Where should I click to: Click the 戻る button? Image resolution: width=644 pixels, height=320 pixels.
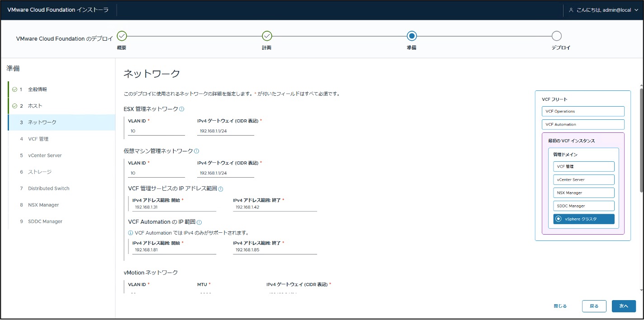coord(594,306)
